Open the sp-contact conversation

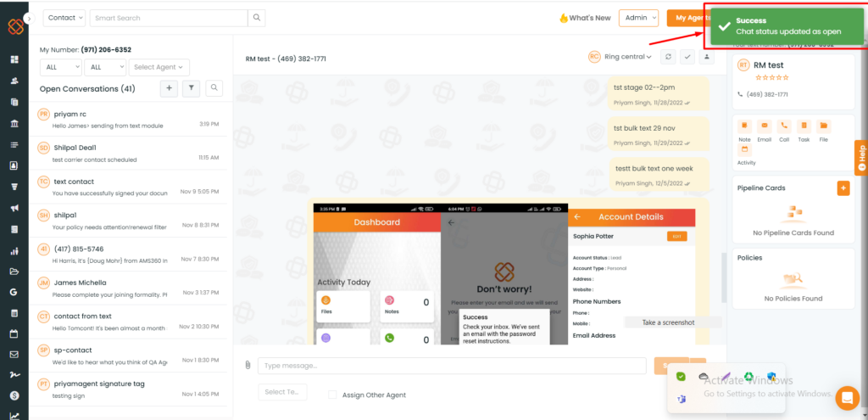click(128, 356)
